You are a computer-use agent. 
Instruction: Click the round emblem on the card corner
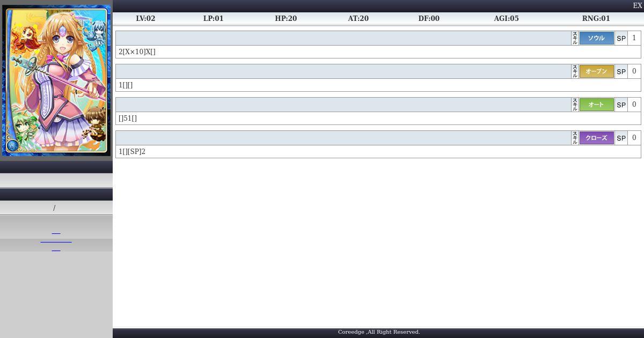coord(12,145)
